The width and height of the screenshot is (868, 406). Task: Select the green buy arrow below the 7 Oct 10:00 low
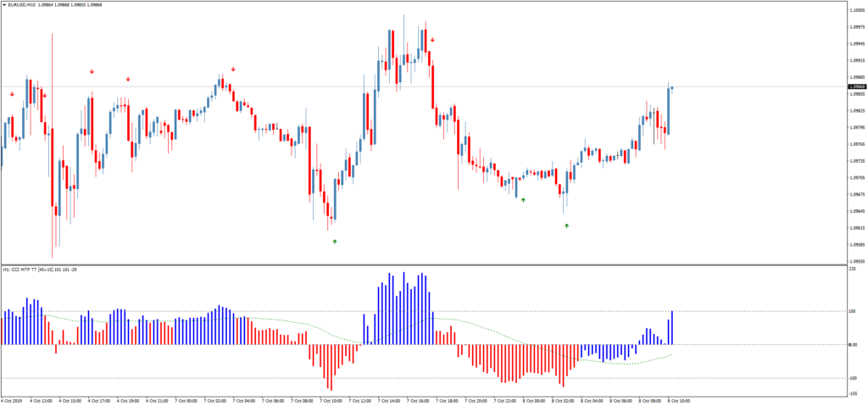click(x=334, y=242)
